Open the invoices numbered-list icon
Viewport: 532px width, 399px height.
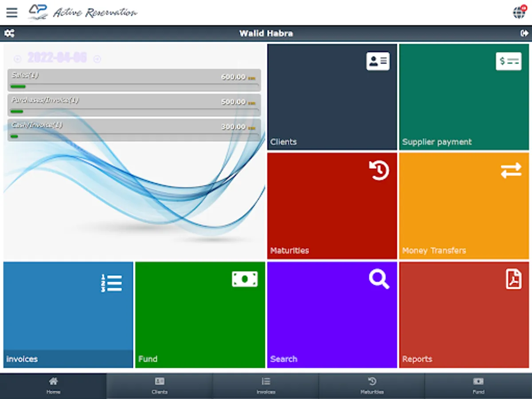[112, 283]
